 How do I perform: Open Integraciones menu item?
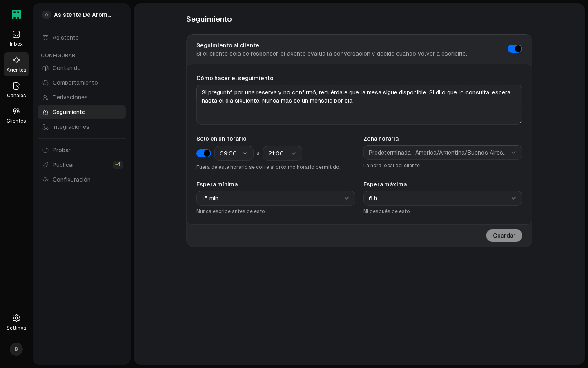pos(82,127)
